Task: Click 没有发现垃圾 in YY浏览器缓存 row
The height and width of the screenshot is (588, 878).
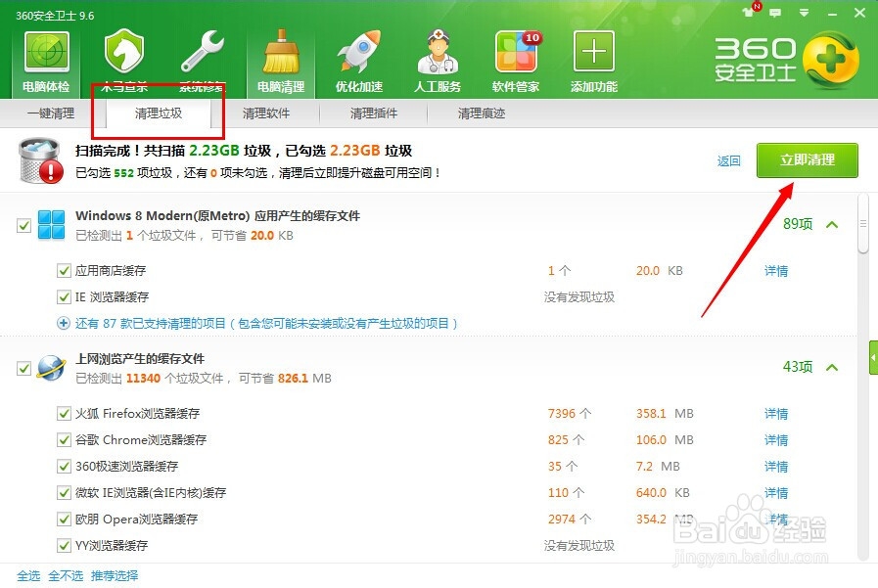Action: coord(579,546)
